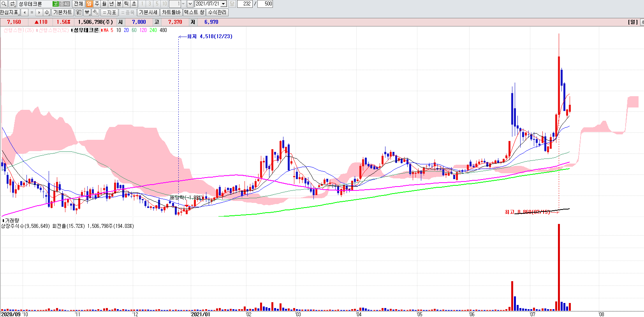Click current price 7,160
This screenshot has width=644, height=317.
(14, 22)
